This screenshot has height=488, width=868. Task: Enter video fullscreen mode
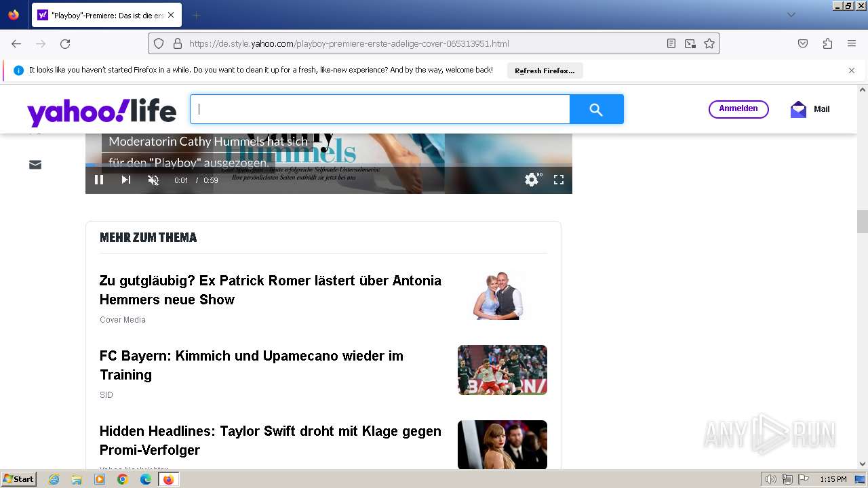pos(559,180)
